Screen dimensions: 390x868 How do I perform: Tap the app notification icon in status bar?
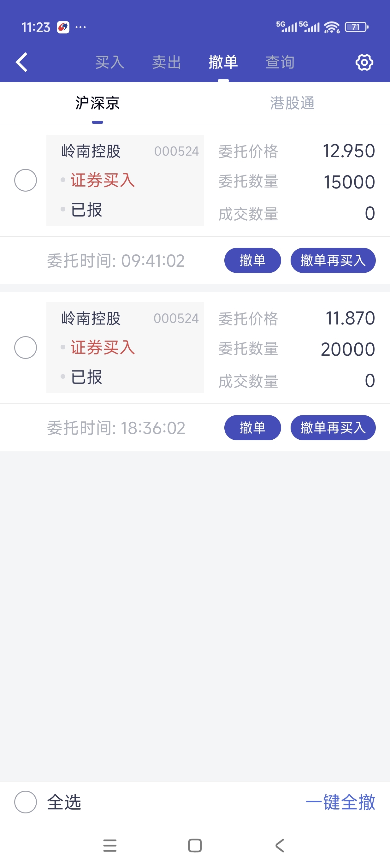click(x=63, y=27)
